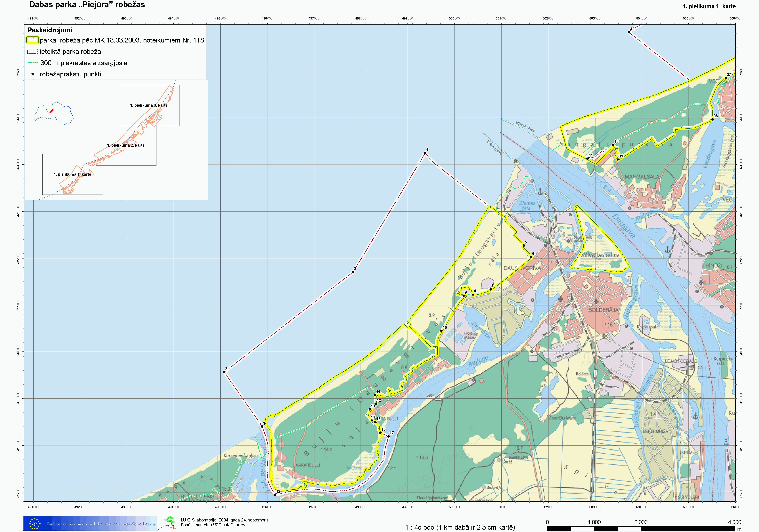Click the Latvia outline locator map
This screenshot has width=759, height=532.
coord(54,113)
